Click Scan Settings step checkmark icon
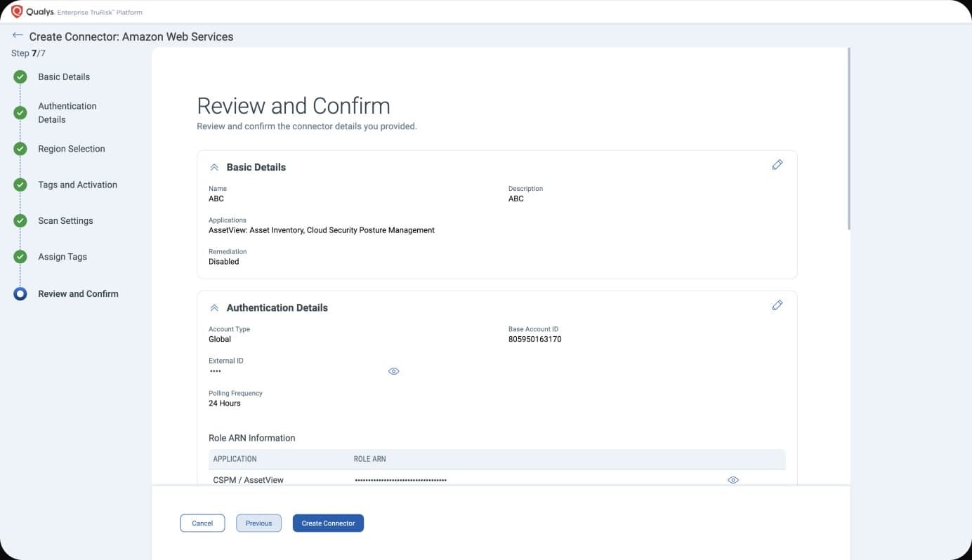The image size is (972, 560). [x=20, y=221]
